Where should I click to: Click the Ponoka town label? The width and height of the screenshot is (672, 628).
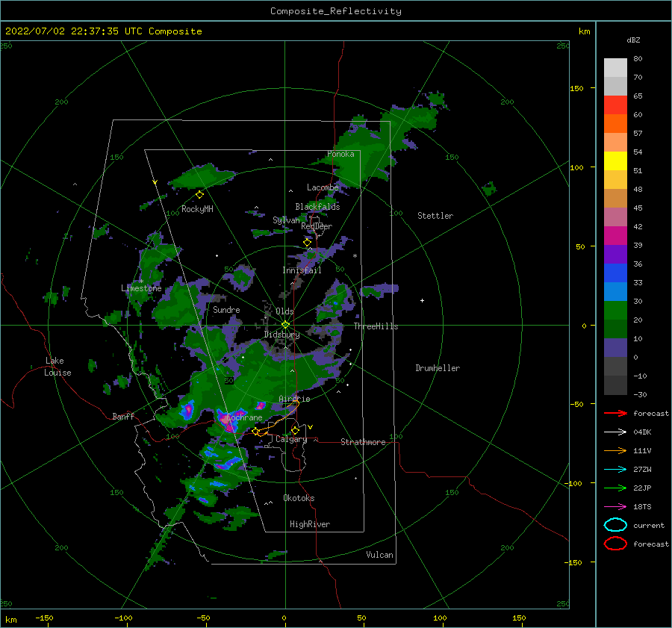point(340,154)
